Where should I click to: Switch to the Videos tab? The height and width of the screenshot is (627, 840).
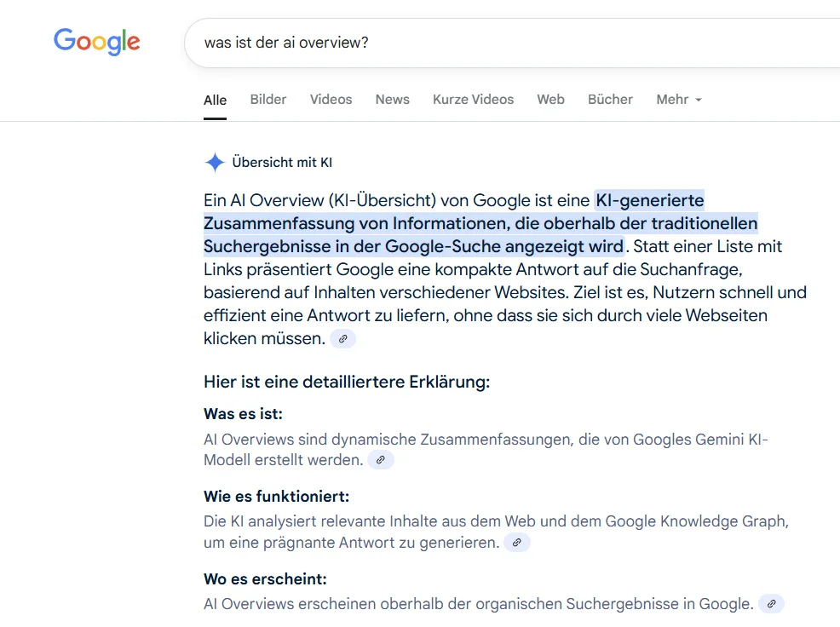tap(331, 100)
